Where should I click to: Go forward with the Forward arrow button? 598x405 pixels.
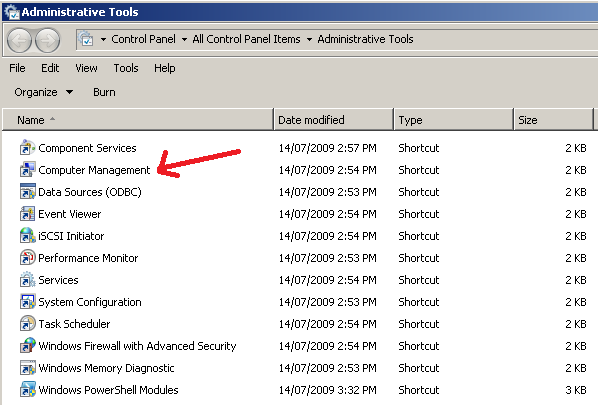tap(48, 40)
